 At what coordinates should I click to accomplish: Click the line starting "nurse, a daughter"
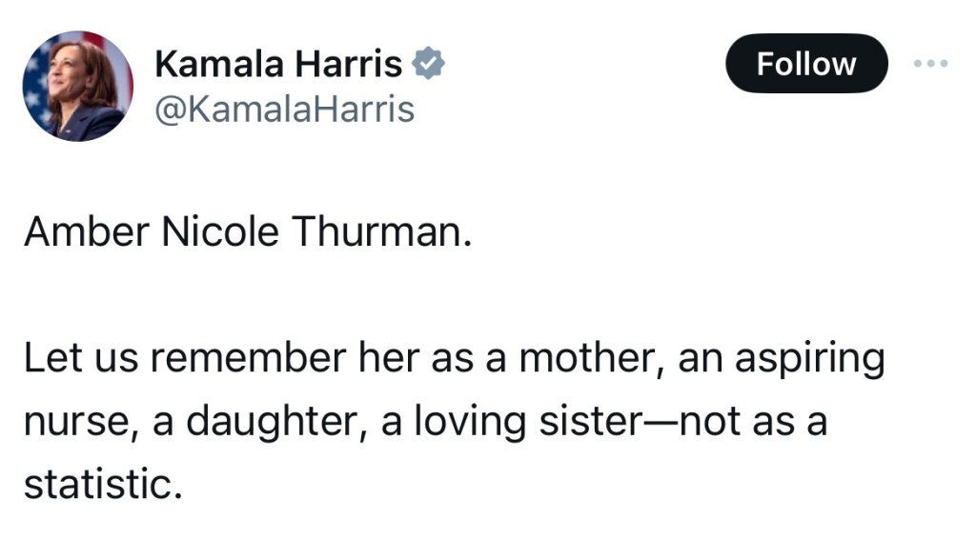point(424,422)
